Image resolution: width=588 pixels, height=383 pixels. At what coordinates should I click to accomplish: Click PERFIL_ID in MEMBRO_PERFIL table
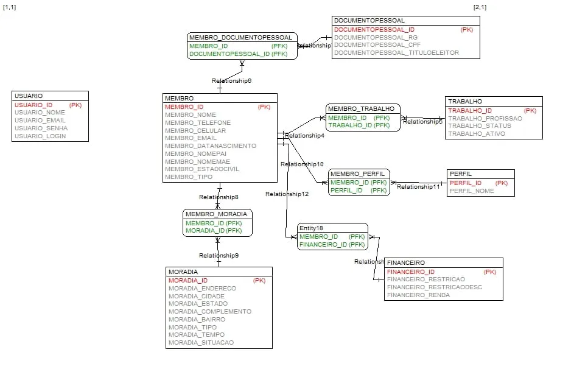pos(346,191)
